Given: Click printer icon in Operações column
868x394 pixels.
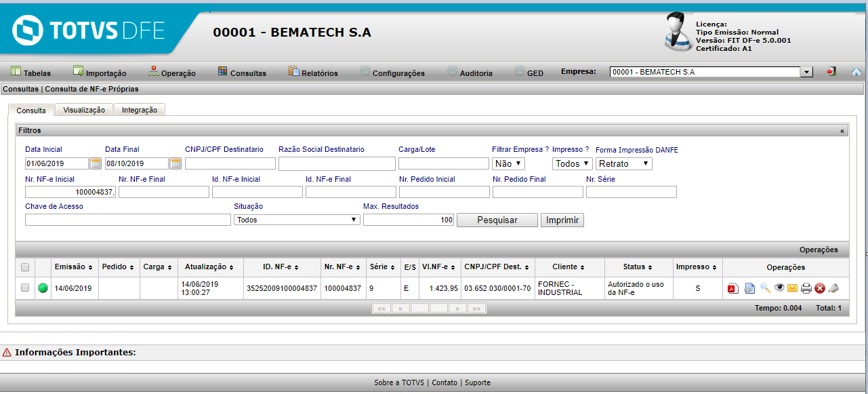Looking at the screenshot, I should pos(806,288).
